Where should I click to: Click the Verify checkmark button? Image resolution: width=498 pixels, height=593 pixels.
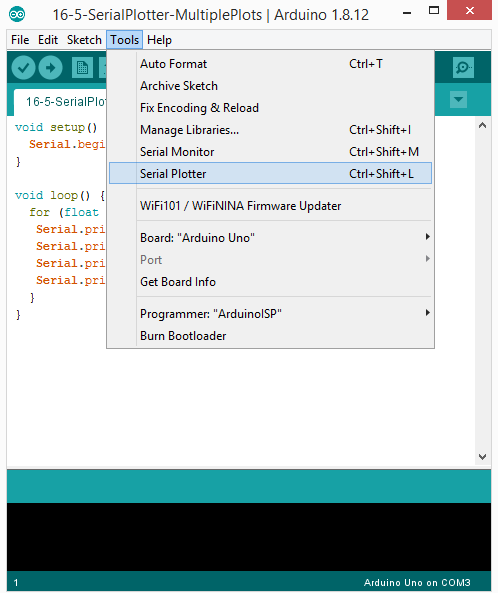[23, 68]
